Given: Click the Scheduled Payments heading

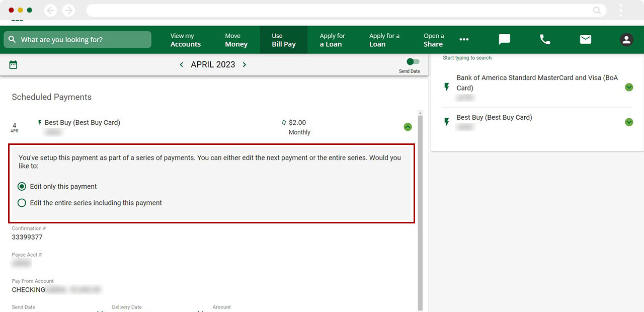Looking at the screenshot, I should tap(52, 97).
